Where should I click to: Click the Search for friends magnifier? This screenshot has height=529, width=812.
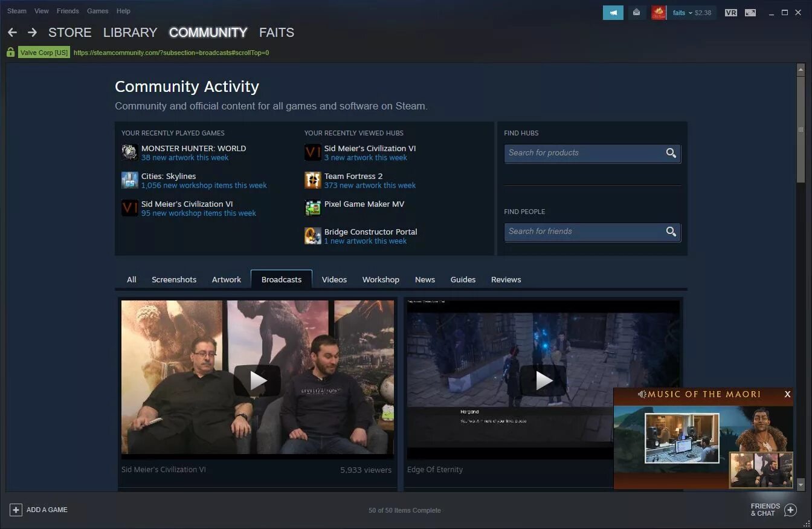pyautogui.click(x=671, y=232)
